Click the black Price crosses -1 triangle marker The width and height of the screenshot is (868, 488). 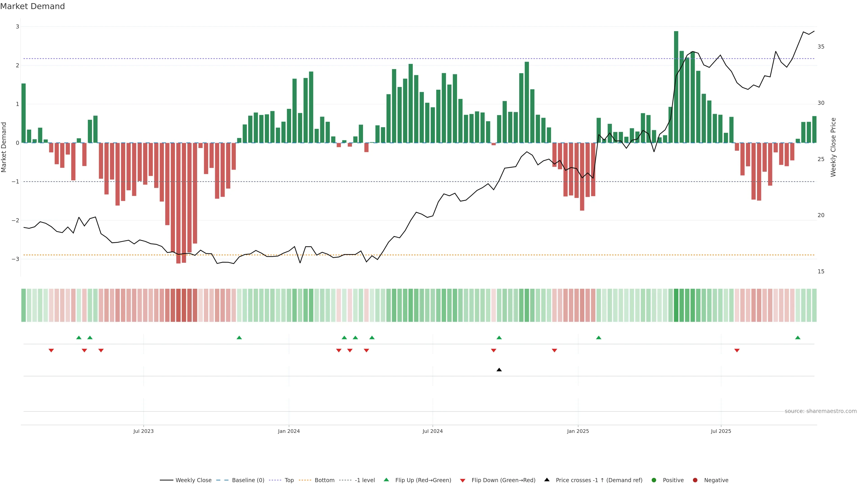(499, 370)
